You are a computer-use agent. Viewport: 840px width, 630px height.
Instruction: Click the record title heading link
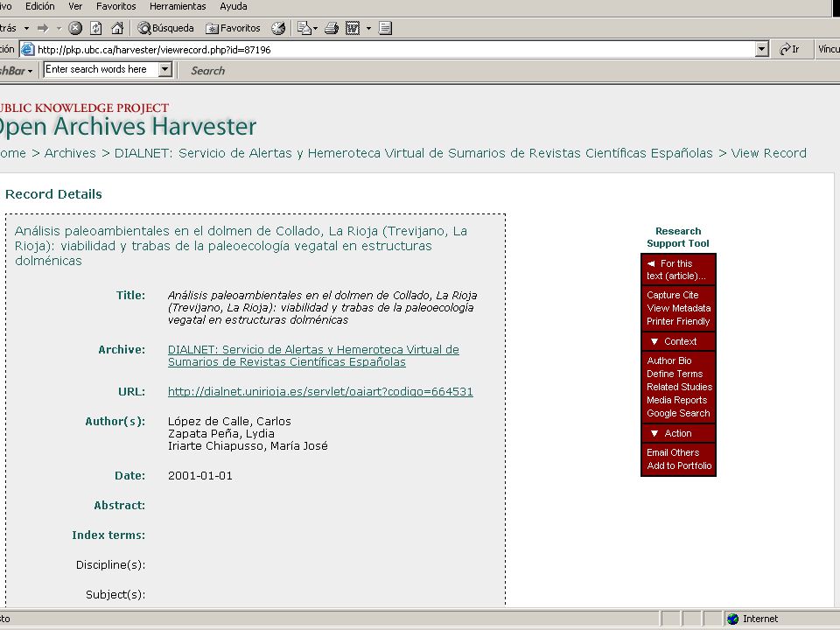tap(241, 246)
